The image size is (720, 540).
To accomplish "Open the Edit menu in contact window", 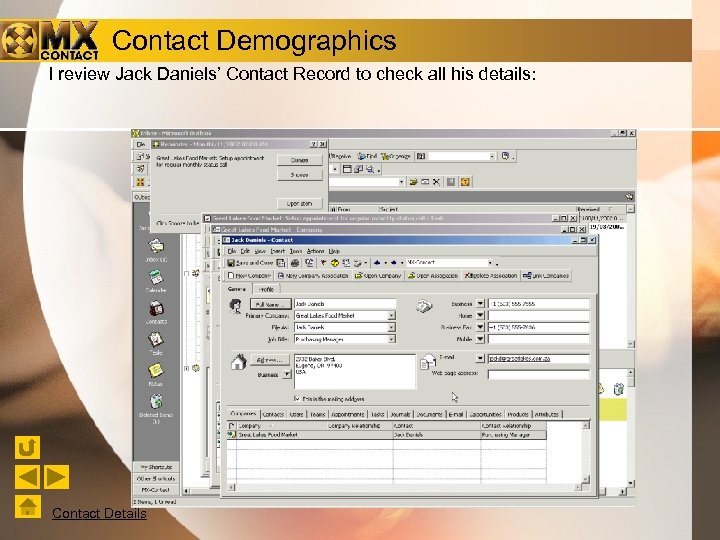I will pyautogui.click(x=245, y=251).
